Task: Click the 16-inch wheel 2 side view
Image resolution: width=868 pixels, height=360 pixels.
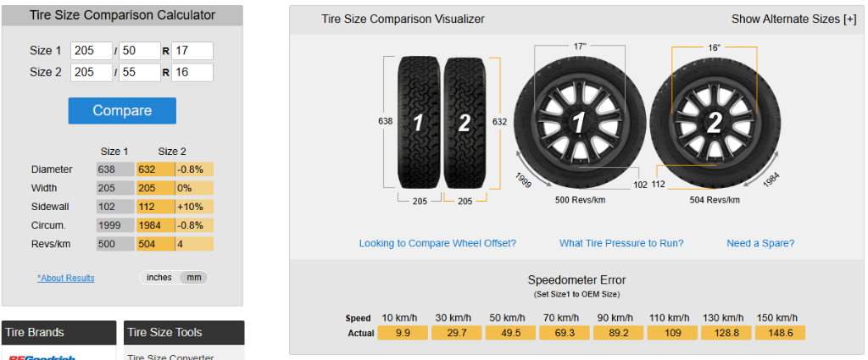Action: point(713,123)
